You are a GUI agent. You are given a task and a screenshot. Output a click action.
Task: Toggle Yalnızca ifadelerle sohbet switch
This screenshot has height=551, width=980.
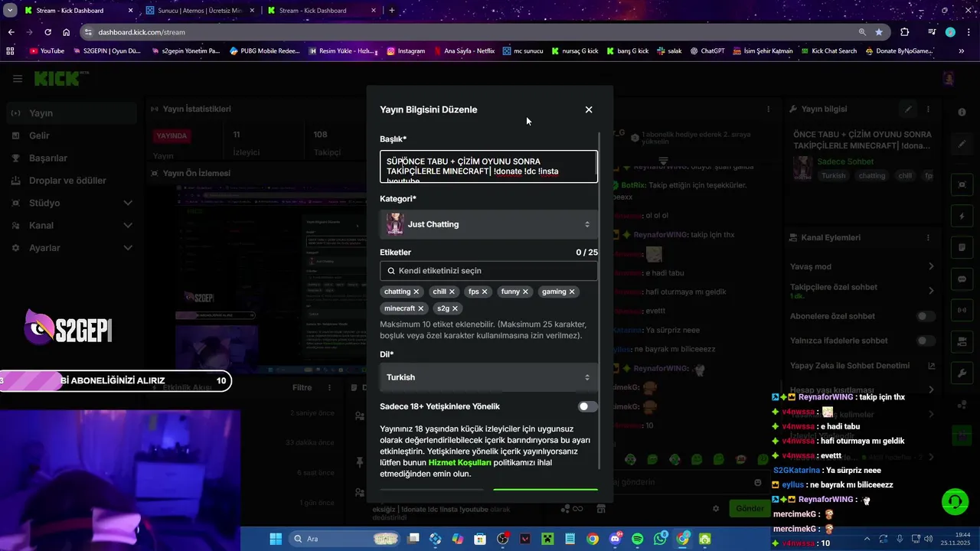[926, 341]
